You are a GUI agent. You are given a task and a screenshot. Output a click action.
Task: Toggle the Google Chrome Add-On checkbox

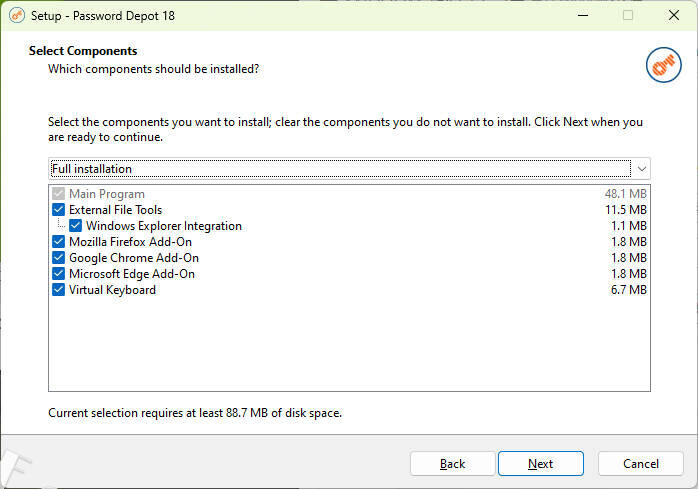click(58, 258)
